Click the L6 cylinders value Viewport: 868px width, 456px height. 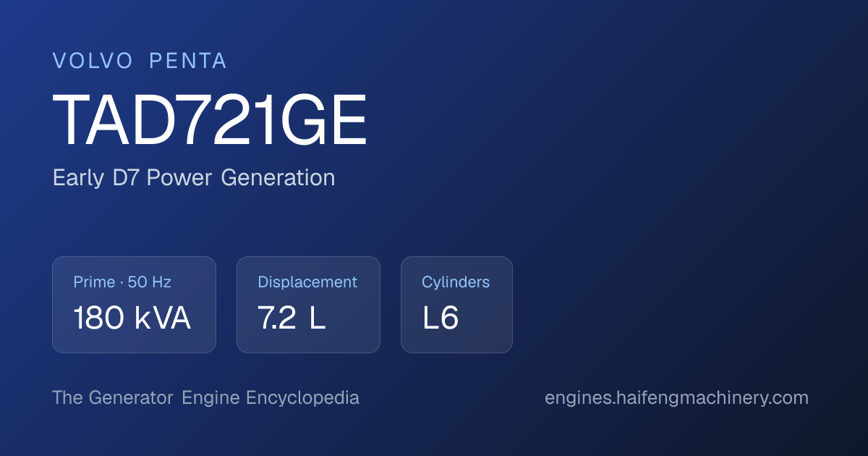(x=441, y=318)
